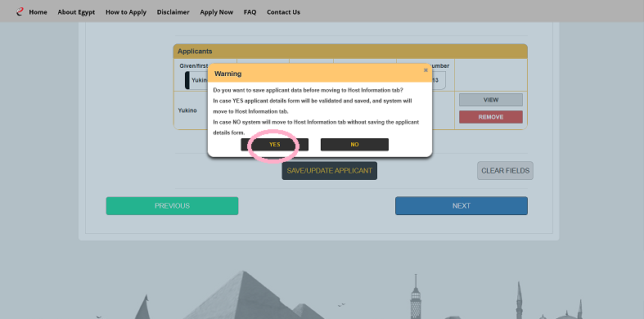Viewport: 644px width, 319px height.
Task: Click Applicants table header
Action: [350, 52]
